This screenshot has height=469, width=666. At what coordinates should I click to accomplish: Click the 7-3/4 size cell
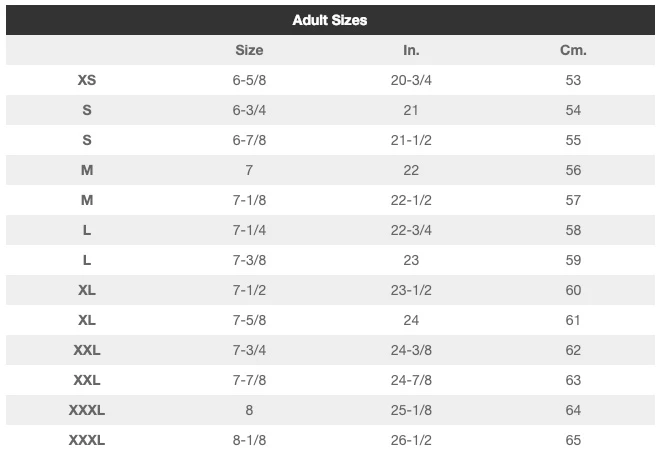(x=249, y=350)
